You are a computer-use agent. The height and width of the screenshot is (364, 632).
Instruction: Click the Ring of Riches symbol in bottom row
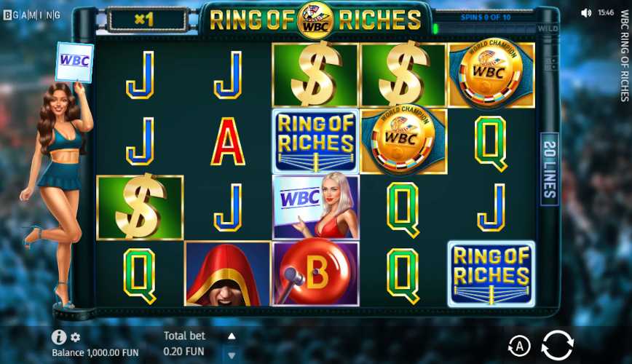pyautogui.click(x=491, y=274)
